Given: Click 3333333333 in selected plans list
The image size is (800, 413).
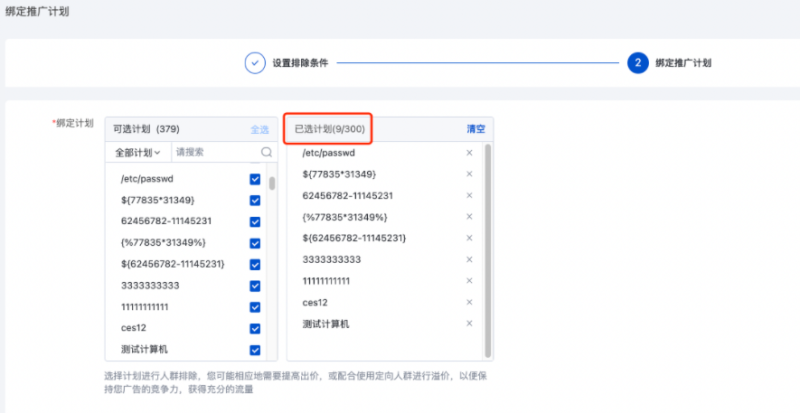Looking at the screenshot, I should (332, 259).
